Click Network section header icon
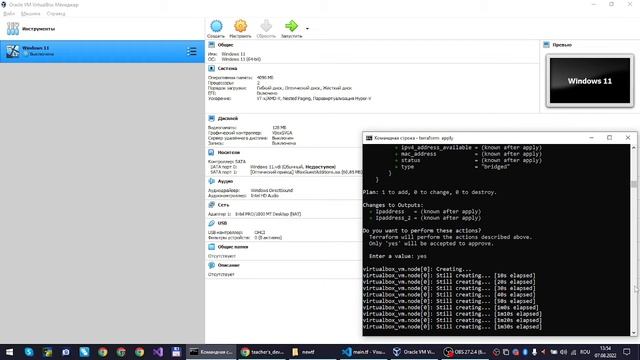This screenshot has width=640, height=360. (x=211, y=204)
